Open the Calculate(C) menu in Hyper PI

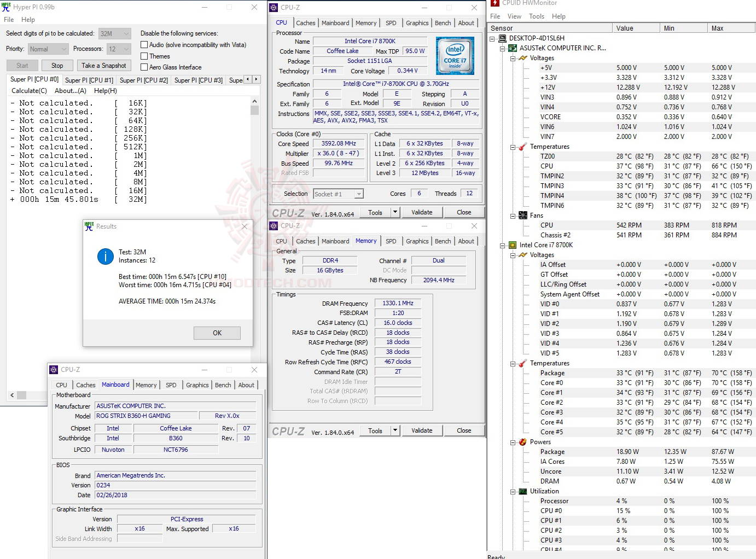tap(30, 91)
